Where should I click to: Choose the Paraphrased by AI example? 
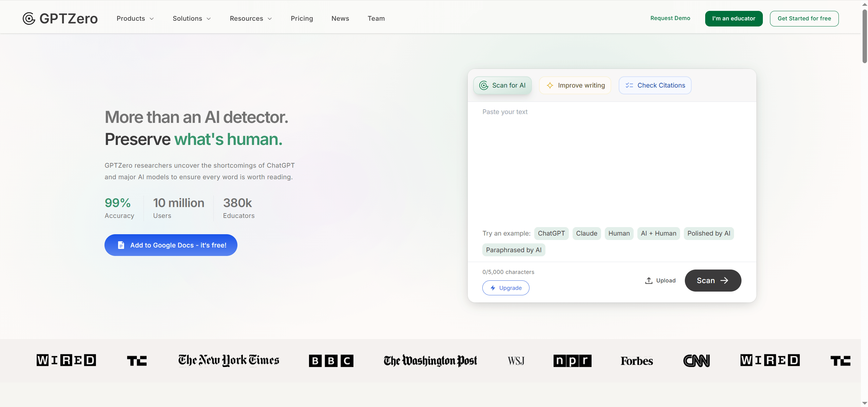pos(513,250)
